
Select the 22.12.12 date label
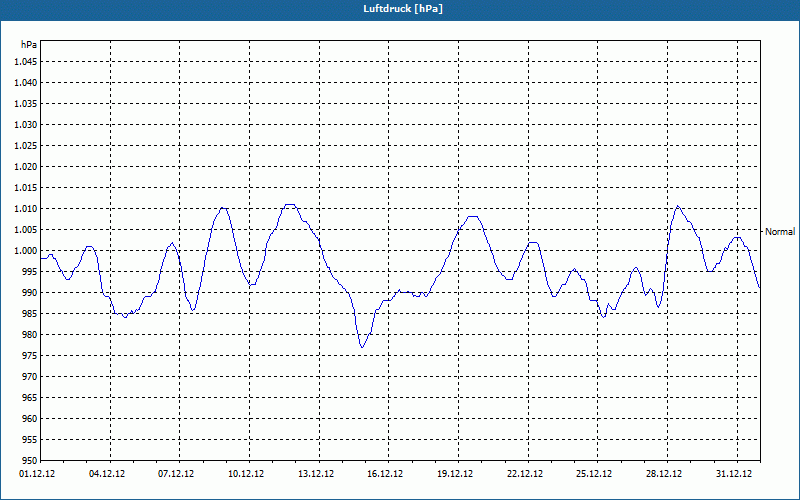pos(525,474)
